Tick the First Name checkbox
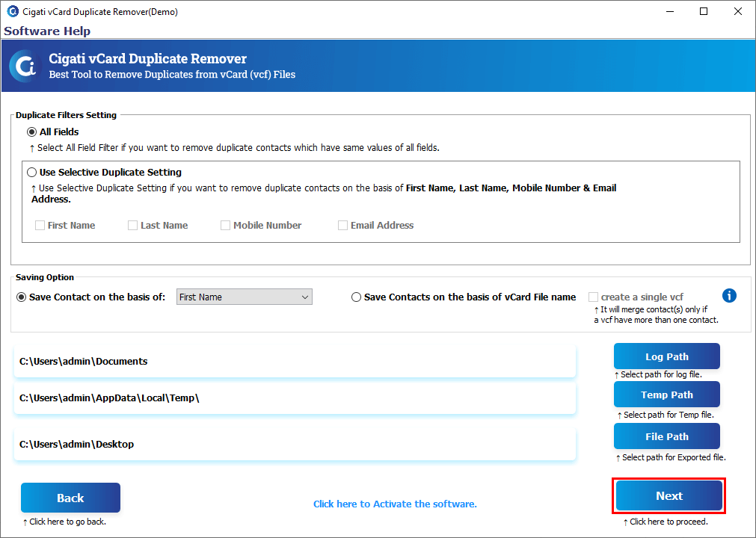Screen dimensions: 756x538 click(x=40, y=226)
